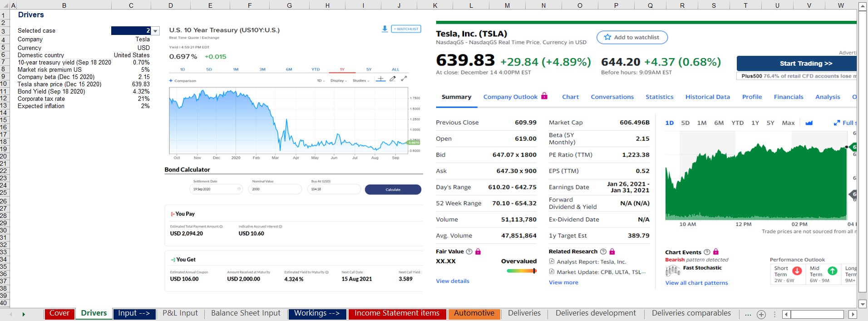Open the View all chart patterns link
The image size is (868, 321).
tap(696, 283)
